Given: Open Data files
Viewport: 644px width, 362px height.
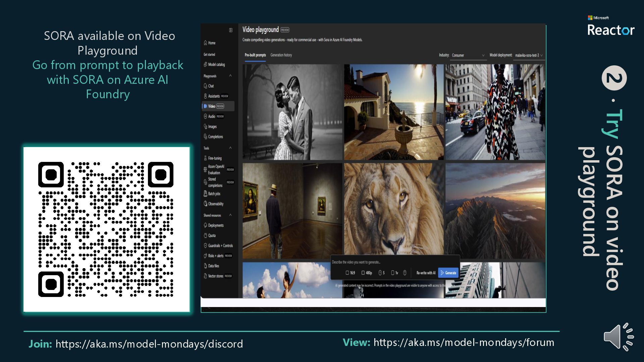Looking at the screenshot, I should (x=211, y=266).
